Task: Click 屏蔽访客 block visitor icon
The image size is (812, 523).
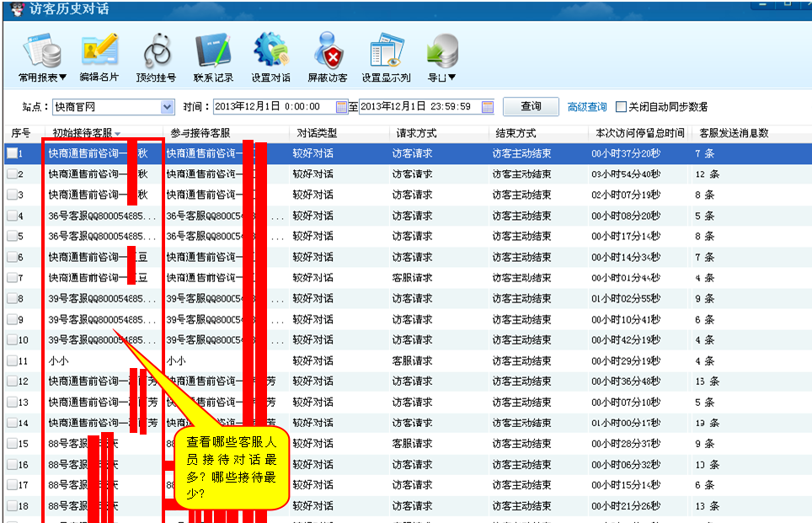Action: 327,52
